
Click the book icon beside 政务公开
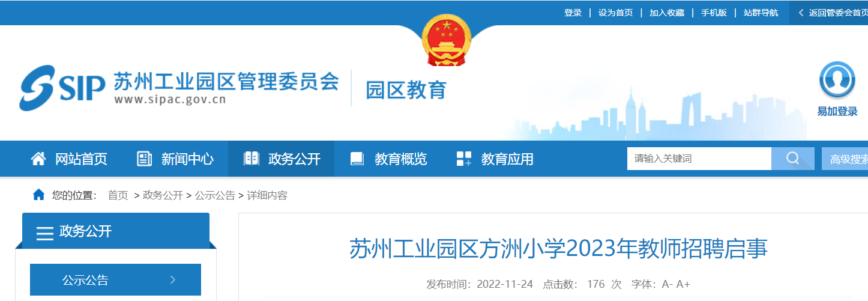tap(251, 159)
